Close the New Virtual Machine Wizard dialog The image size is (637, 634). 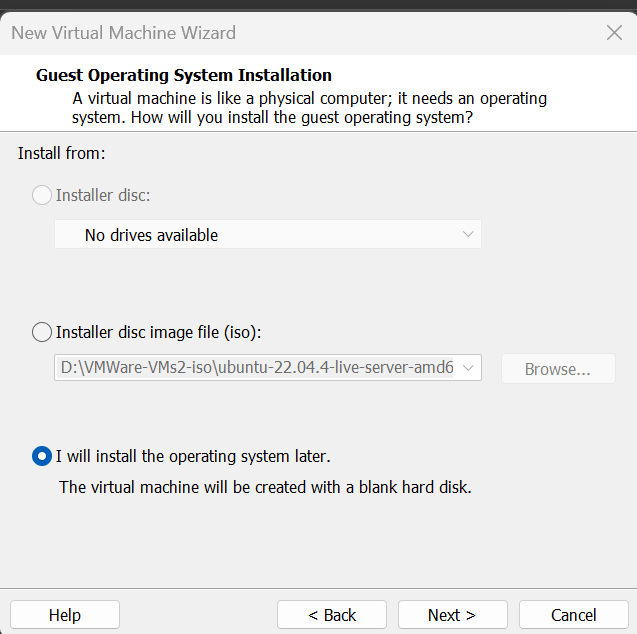pyautogui.click(x=614, y=33)
